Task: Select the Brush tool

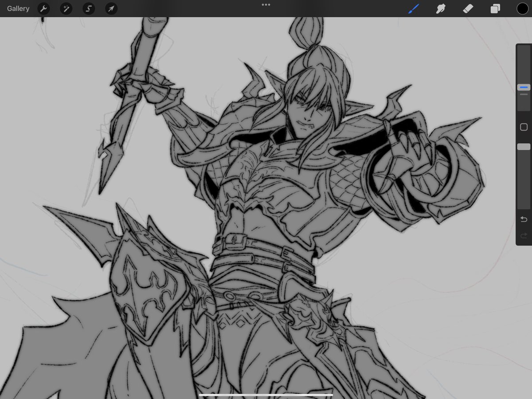Action: 414,8
